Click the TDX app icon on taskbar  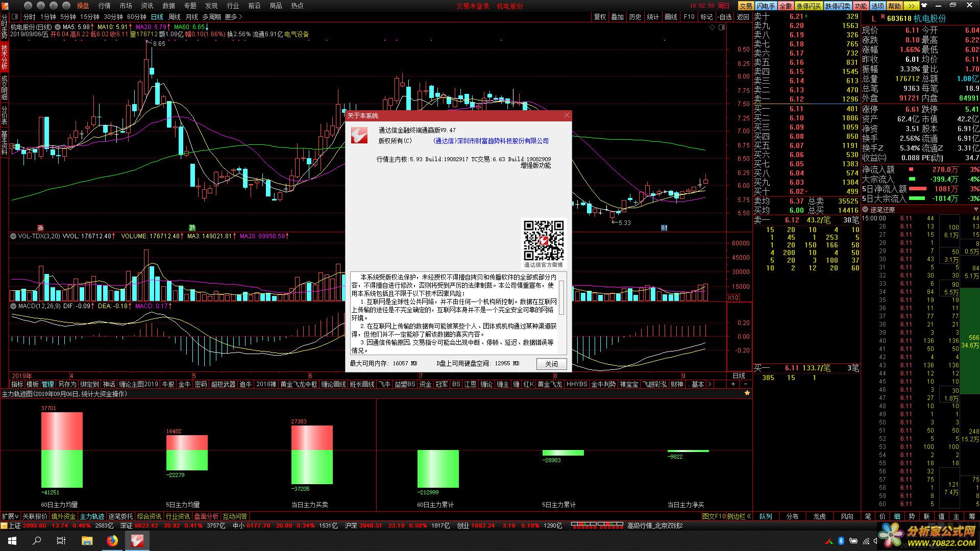(x=137, y=540)
